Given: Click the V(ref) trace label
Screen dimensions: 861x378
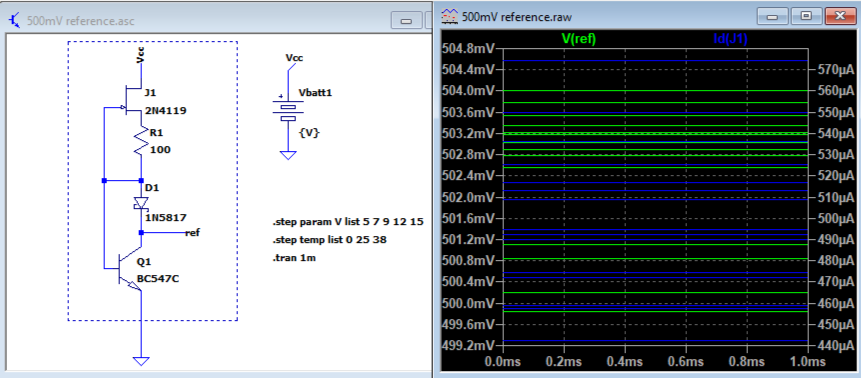Looking at the screenshot, I should tap(578, 39).
